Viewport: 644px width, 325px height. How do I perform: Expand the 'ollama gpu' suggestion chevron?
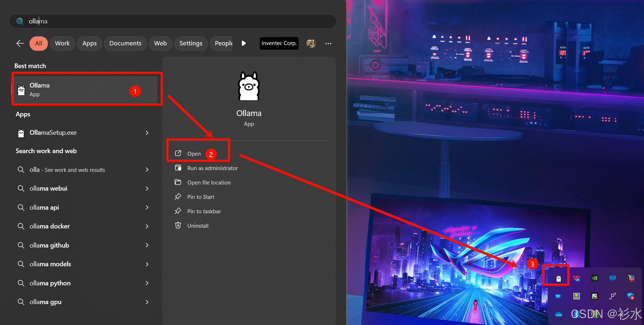147,302
